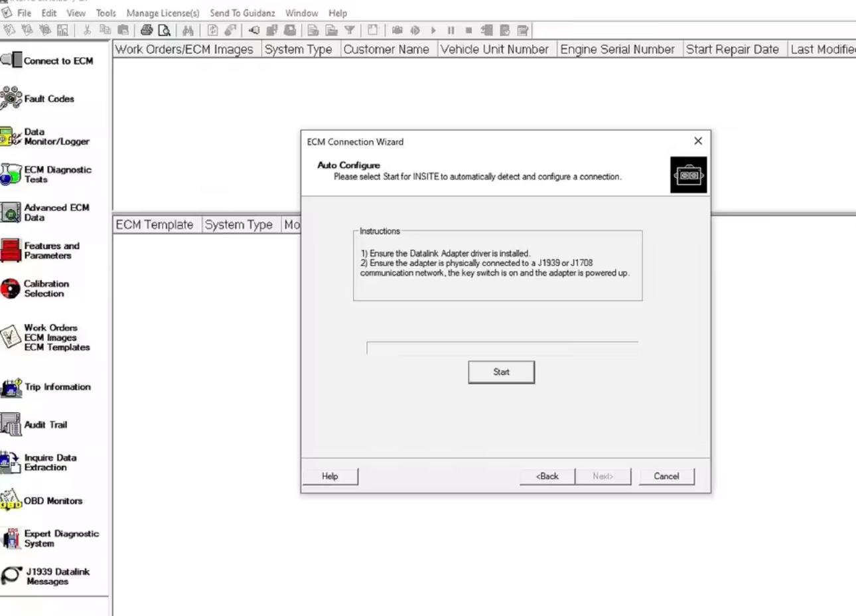Click the wizard's Help button
Viewport: 856px width, 616px height.
pyautogui.click(x=330, y=476)
